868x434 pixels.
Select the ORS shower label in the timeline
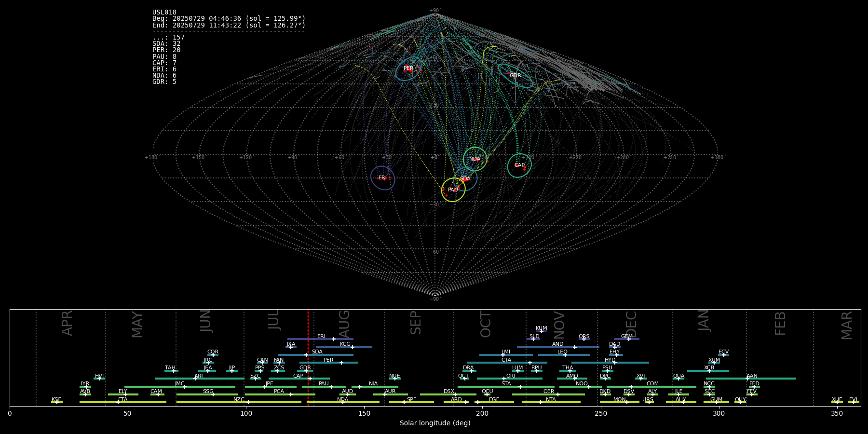point(584,337)
